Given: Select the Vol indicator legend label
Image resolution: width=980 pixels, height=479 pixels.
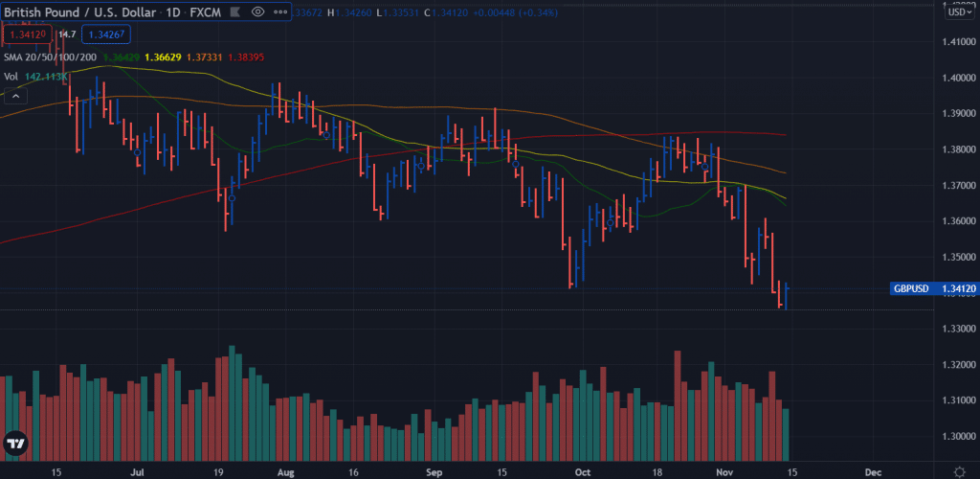Looking at the screenshot, I should [11, 76].
